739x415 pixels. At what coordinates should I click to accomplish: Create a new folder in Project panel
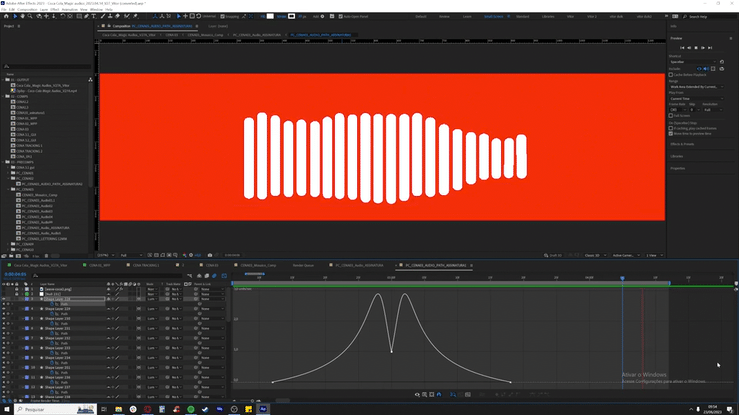[x=11, y=256]
